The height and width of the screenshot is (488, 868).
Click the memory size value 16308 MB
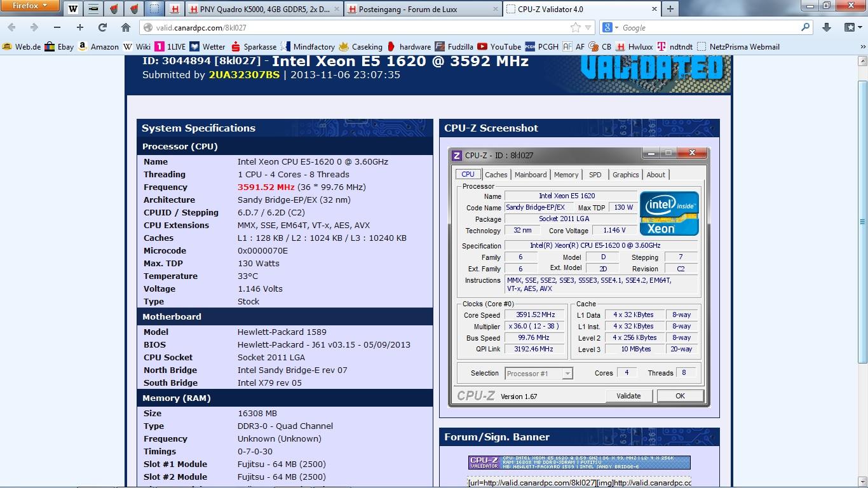[257, 413]
